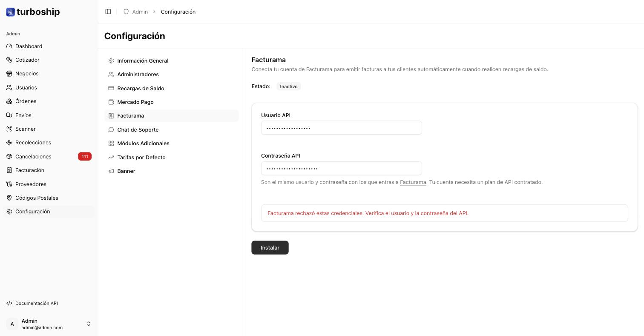Click the Cotizador coins icon
This screenshot has height=336, width=644.
pyautogui.click(x=9, y=60)
